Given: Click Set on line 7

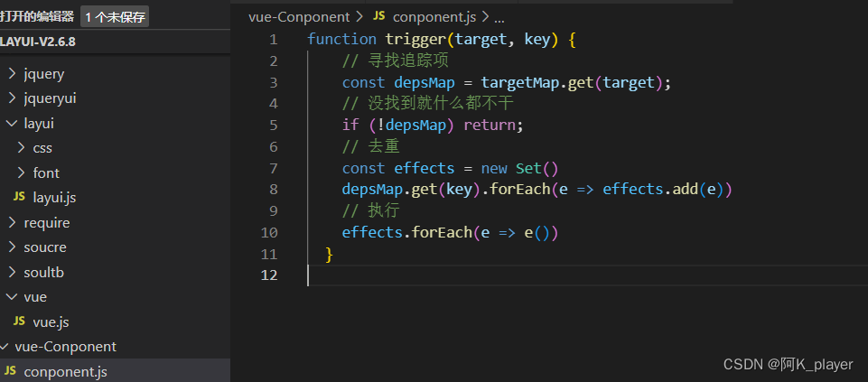Looking at the screenshot, I should point(528,168).
